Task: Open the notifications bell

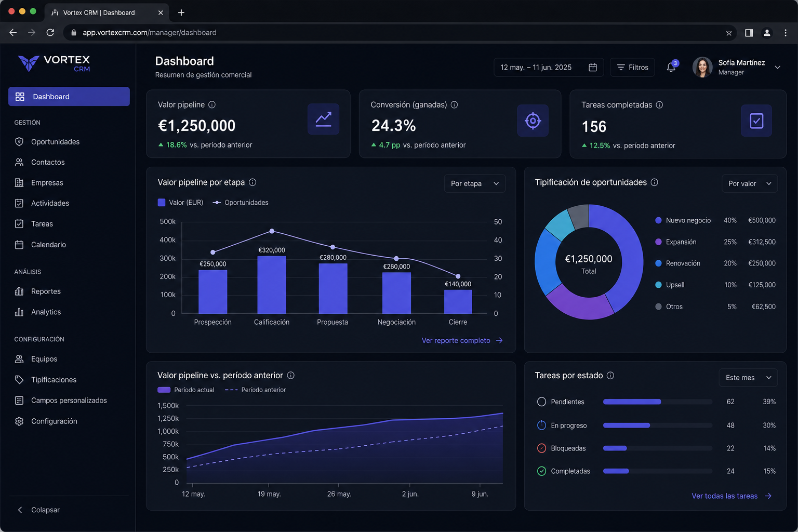Action: click(x=671, y=67)
